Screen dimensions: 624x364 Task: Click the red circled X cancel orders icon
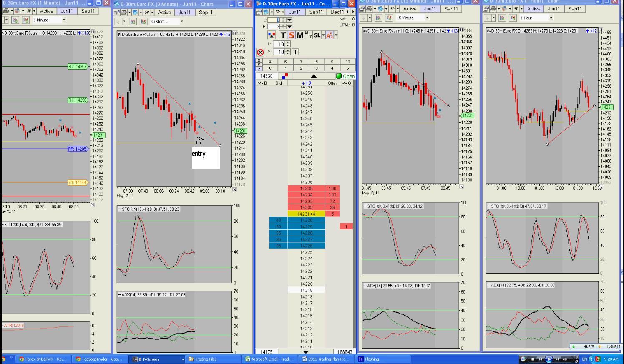260,52
